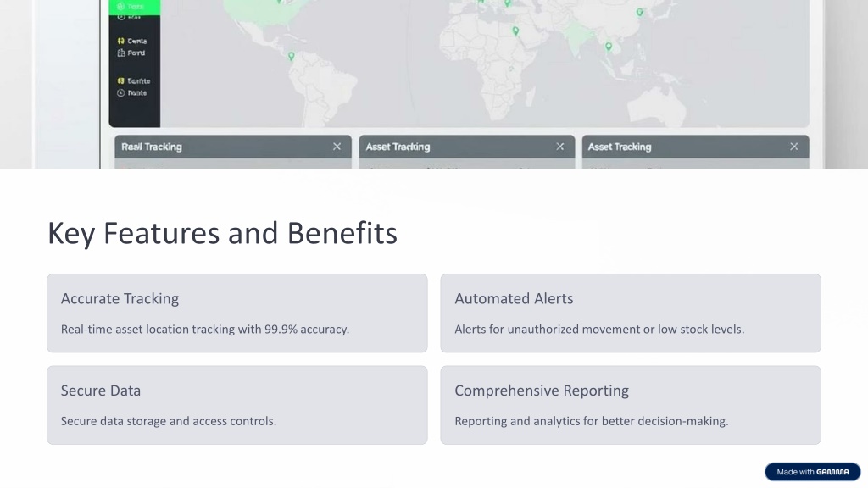Select the Secure Data card title
Viewport: 868px width, 488px height.
click(x=101, y=391)
